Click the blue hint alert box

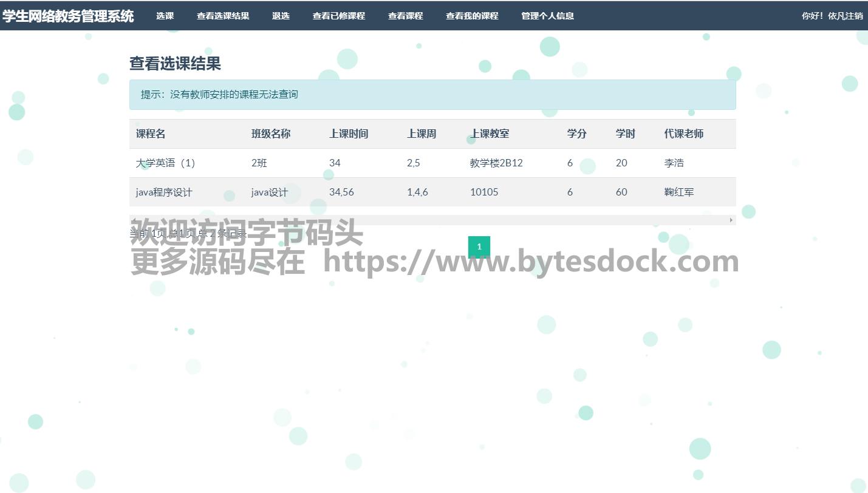coord(432,95)
